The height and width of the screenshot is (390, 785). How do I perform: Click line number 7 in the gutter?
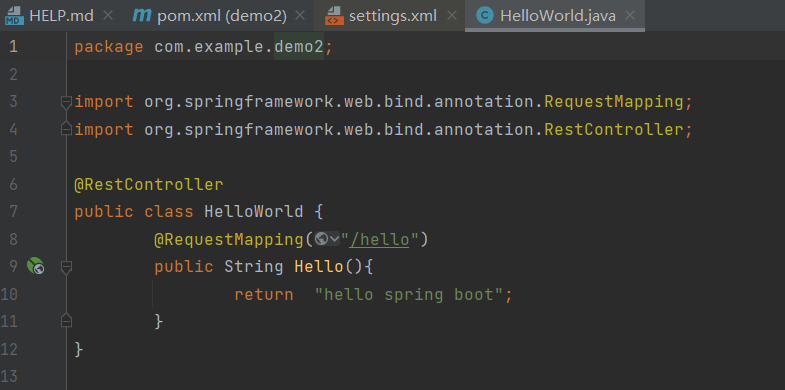(13, 212)
